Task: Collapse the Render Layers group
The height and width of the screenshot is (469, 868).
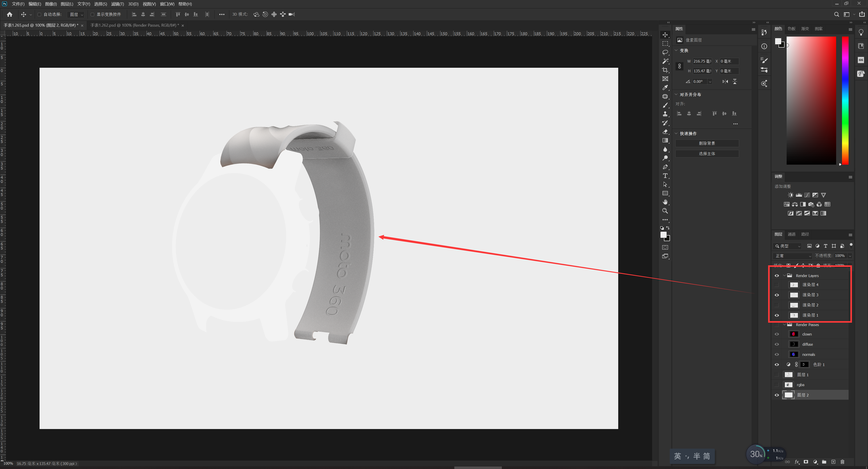Action: (784, 275)
